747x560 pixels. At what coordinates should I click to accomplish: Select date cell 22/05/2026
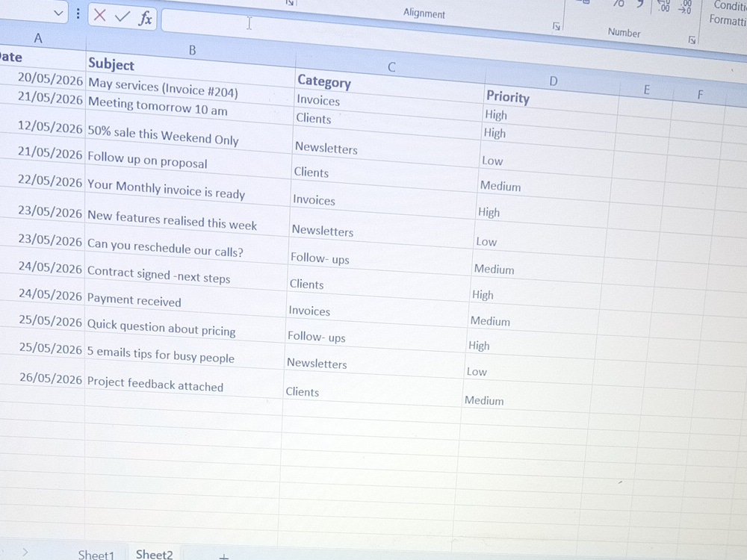(43, 181)
